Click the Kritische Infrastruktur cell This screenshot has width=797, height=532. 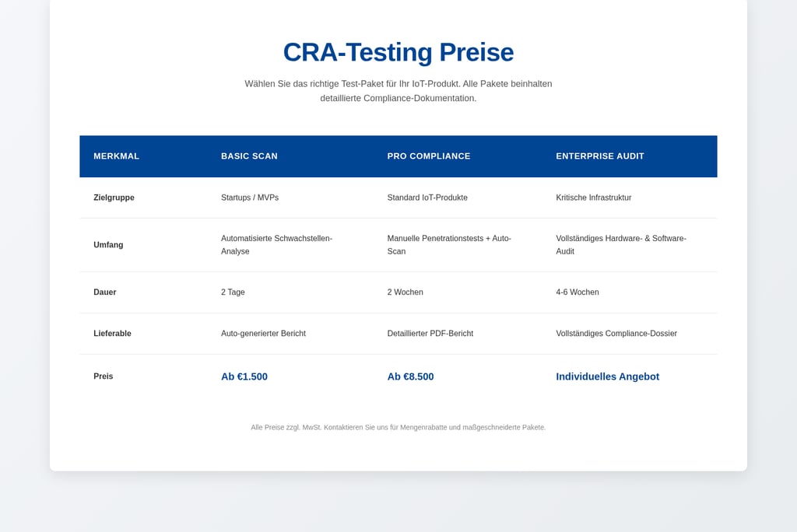[594, 198]
